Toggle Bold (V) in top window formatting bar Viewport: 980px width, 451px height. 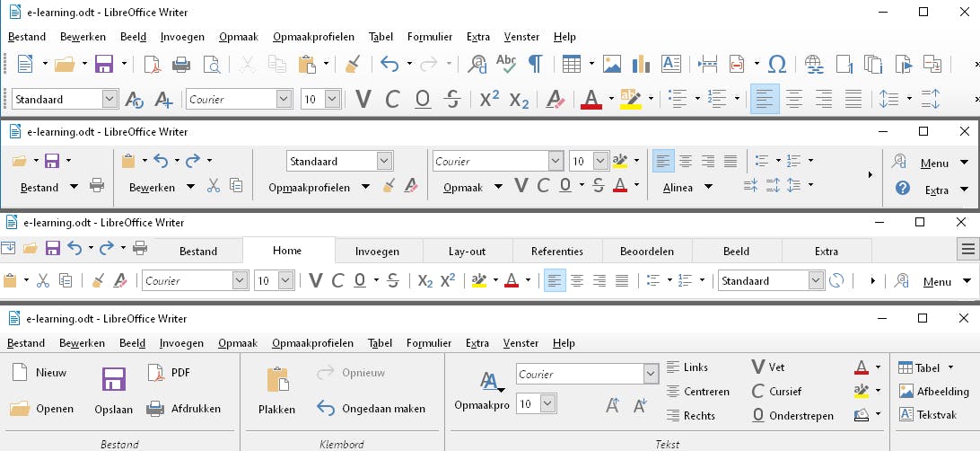point(363,99)
